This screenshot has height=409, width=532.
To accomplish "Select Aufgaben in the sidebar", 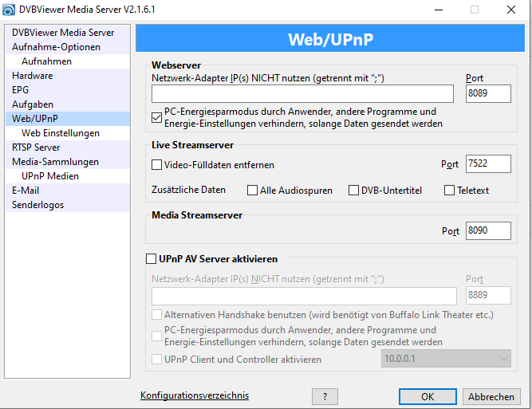I will (x=68, y=104).
